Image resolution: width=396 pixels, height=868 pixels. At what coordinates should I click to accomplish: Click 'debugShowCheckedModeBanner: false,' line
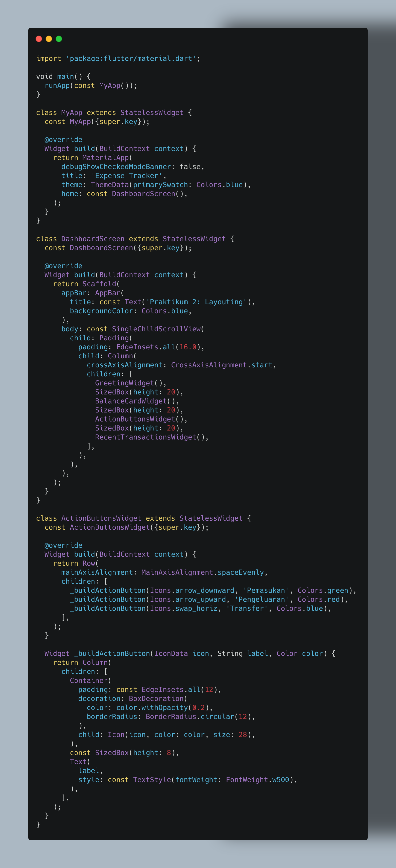(133, 167)
